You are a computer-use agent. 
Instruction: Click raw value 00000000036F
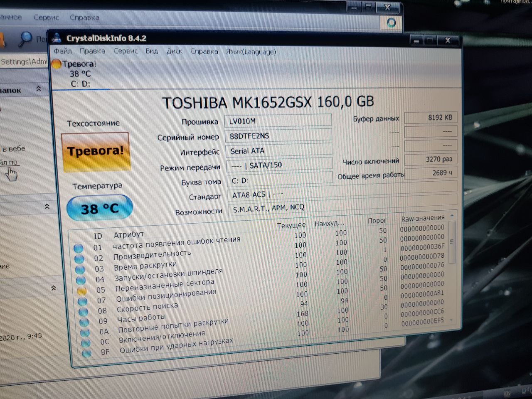(x=423, y=247)
